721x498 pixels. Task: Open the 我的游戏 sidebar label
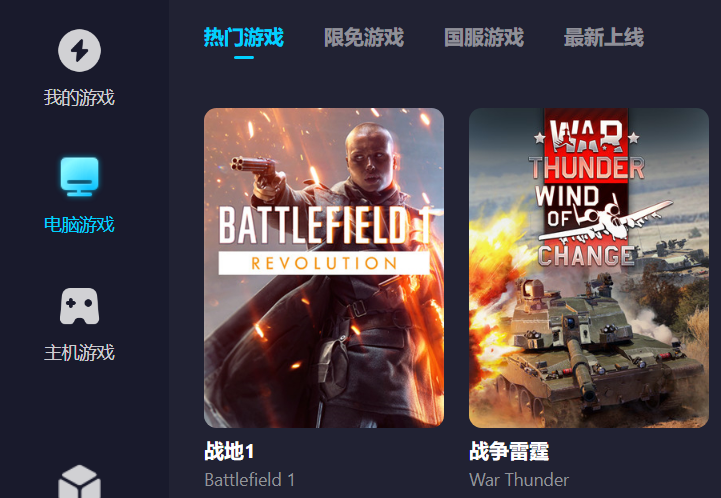coord(79,97)
